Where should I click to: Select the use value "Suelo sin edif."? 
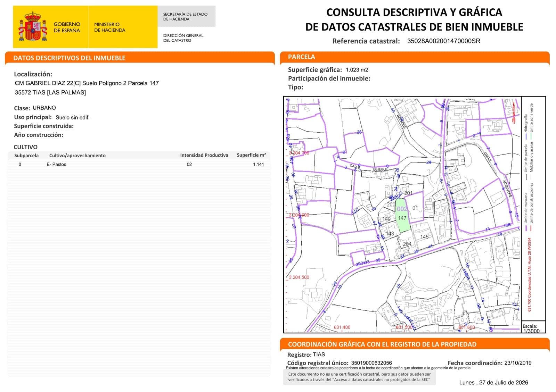(73, 117)
